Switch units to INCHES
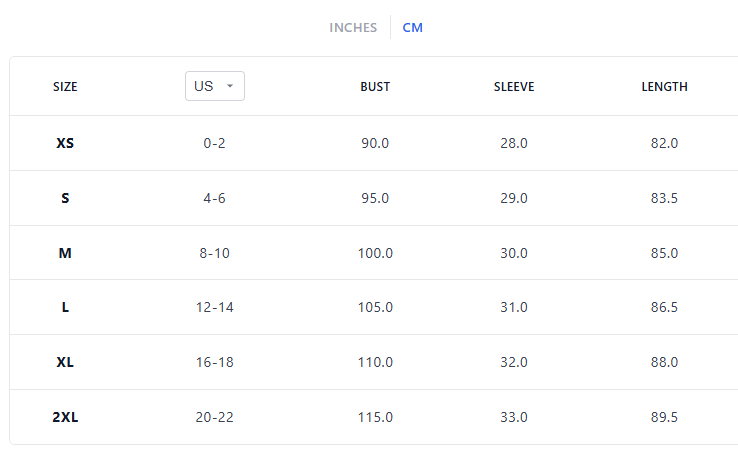 click(x=353, y=28)
